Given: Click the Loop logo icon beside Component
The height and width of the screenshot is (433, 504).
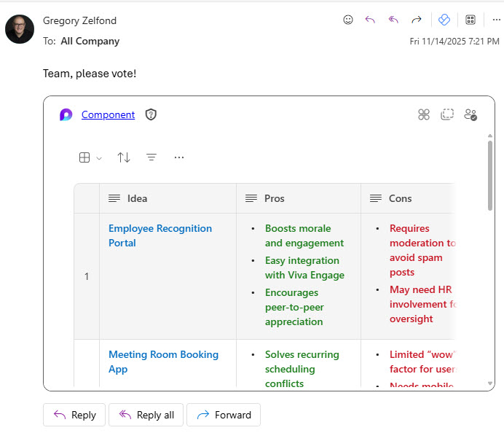Looking at the screenshot, I should pos(66,114).
